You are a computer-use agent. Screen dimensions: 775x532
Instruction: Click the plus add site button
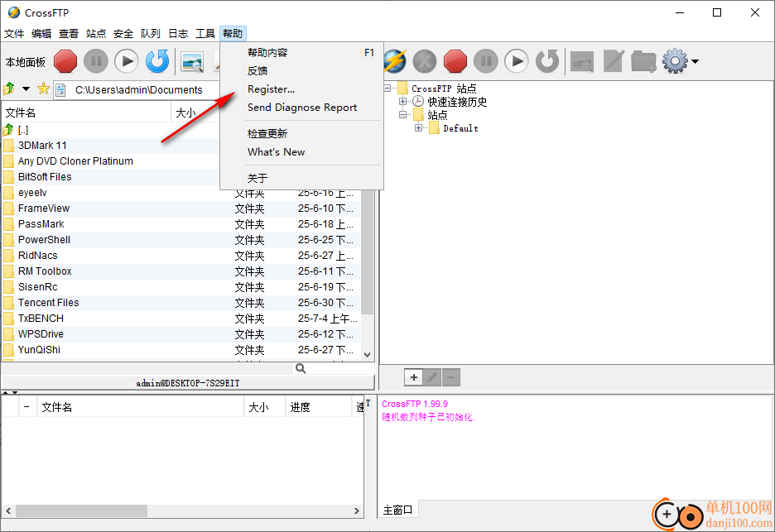[x=413, y=377]
